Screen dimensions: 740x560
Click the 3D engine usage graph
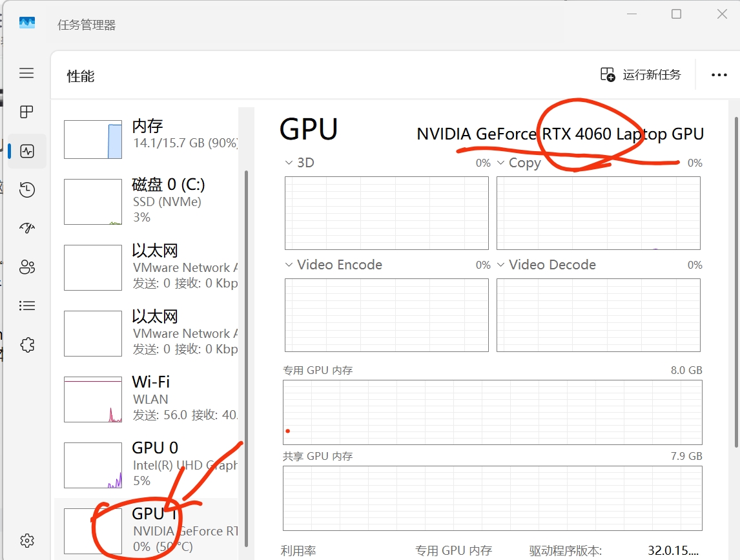pyautogui.click(x=387, y=213)
